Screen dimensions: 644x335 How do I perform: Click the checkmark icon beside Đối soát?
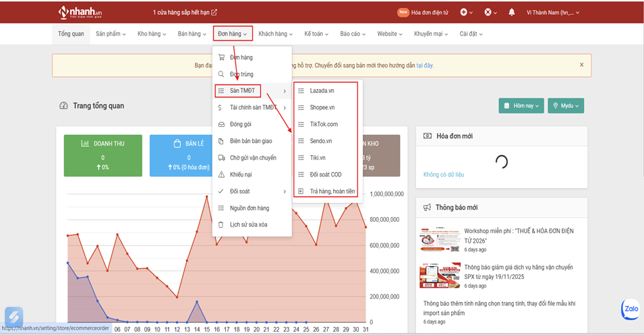click(221, 191)
